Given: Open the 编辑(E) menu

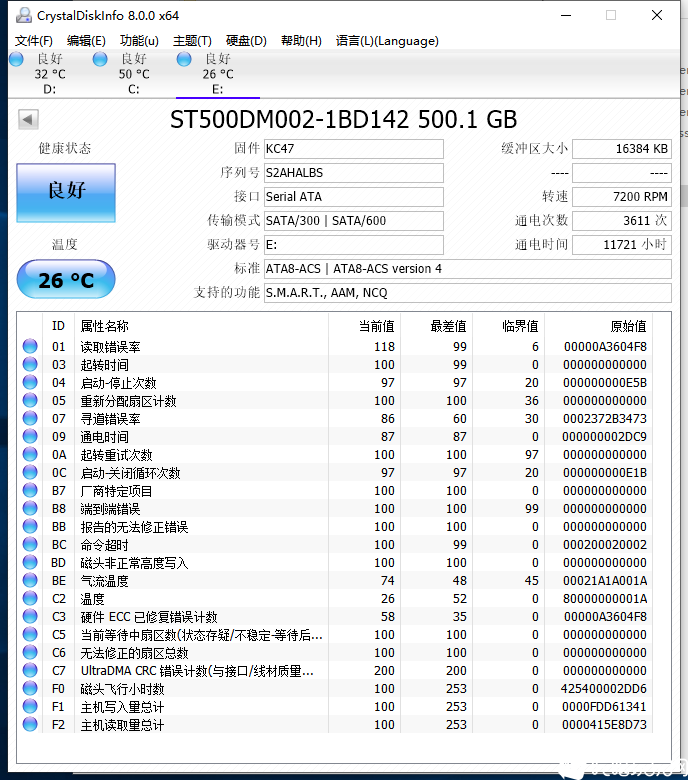Looking at the screenshot, I should [86, 41].
